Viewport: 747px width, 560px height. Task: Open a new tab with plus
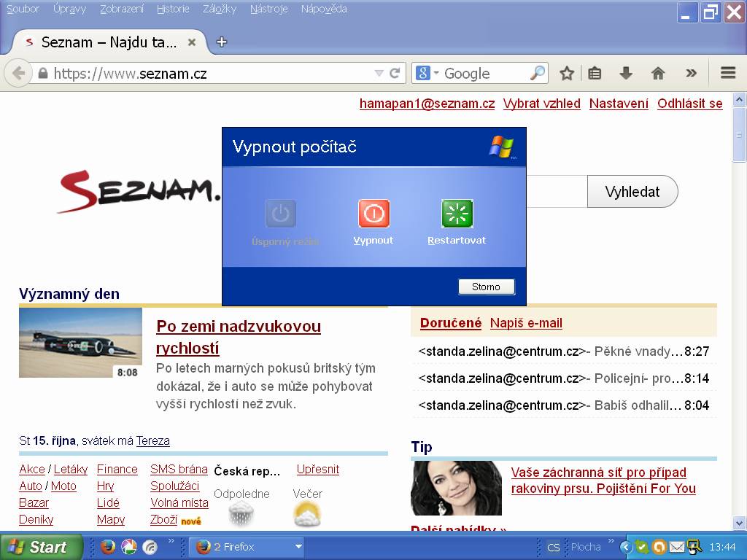click(222, 42)
